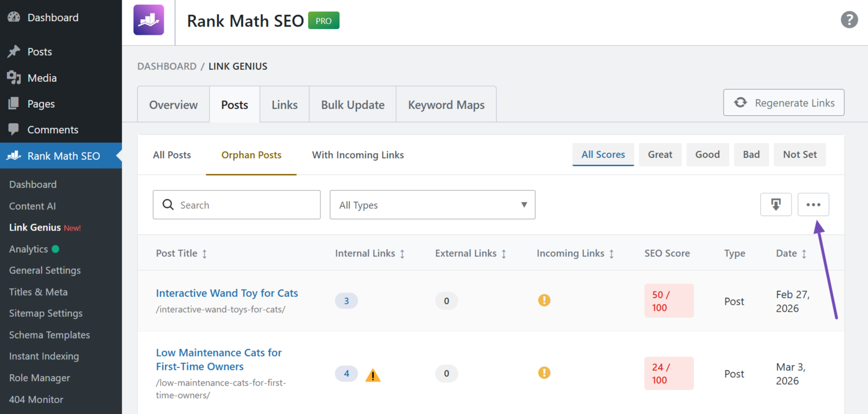Screen dimensions: 868x414
Task: Open 404 Monitor in the sidebar
Action: (37, 400)
